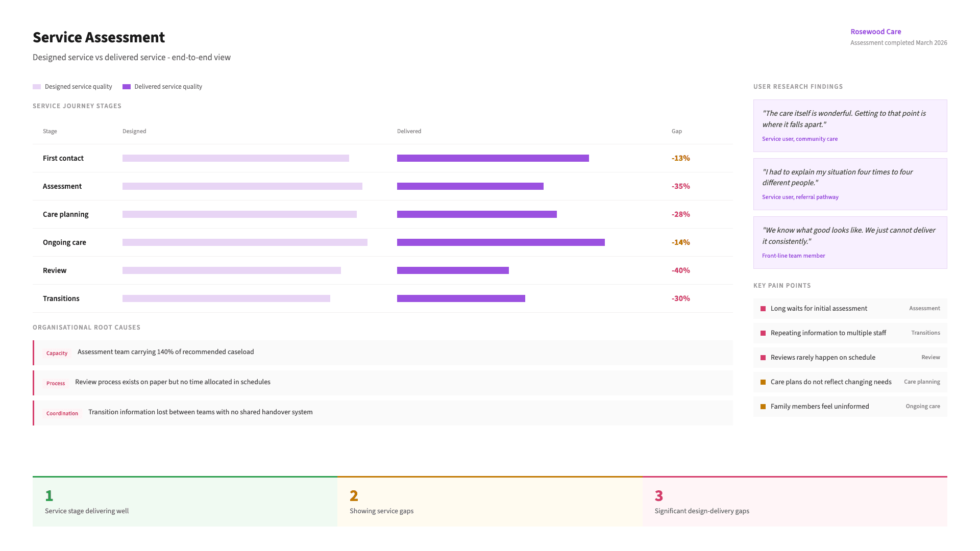Select the Key Pain Points section header
Screen dimensions: 980x551
pyautogui.click(x=781, y=285)
